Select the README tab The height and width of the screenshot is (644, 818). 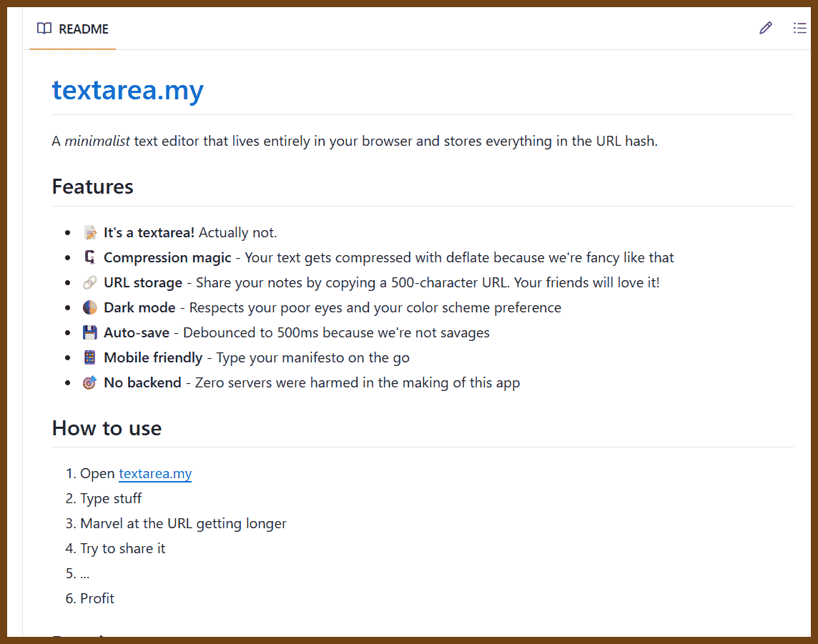tap(73, 29)
